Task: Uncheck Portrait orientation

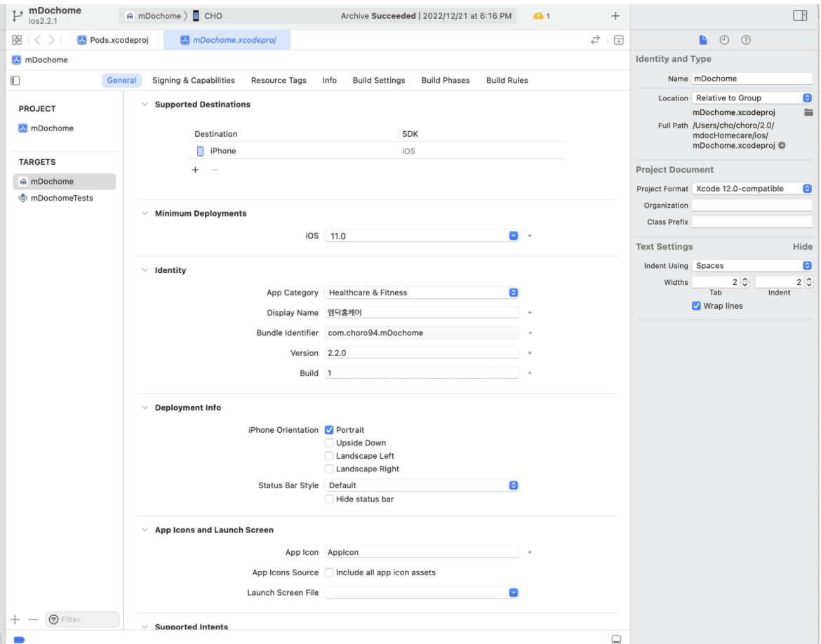Action: 329,430
